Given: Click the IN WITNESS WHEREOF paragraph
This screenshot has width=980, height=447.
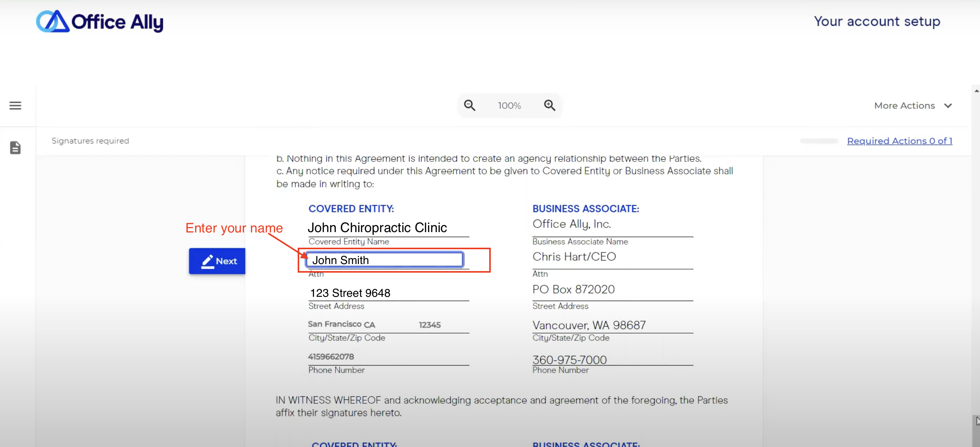Looking at the screenshot, I should [x=502, y=406].
